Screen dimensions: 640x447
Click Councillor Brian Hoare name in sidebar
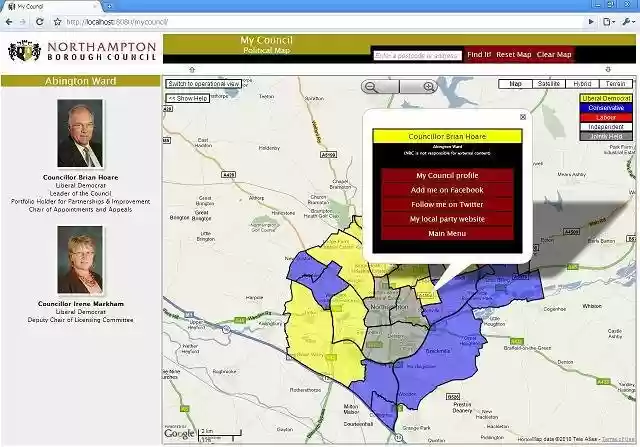[x=80, y=178]
